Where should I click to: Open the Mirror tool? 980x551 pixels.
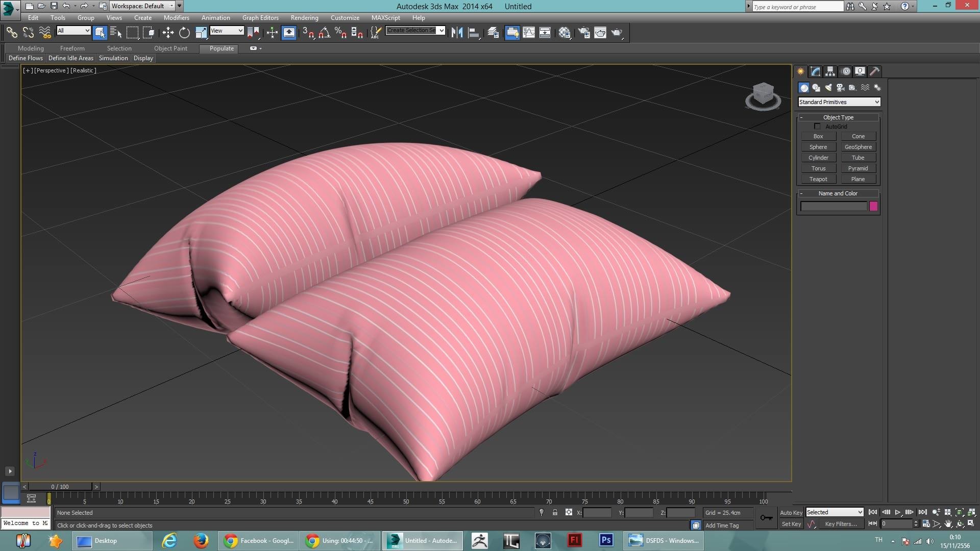pos(457,32)
